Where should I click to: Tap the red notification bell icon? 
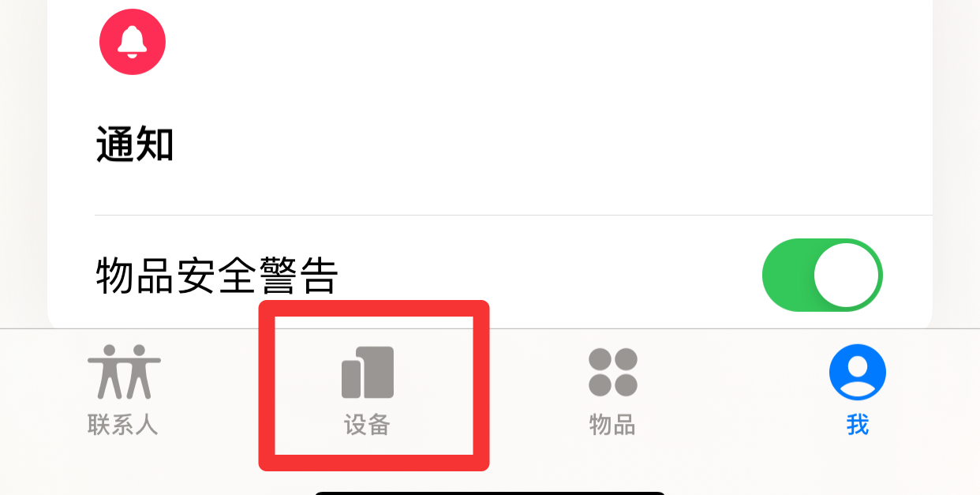133,42
